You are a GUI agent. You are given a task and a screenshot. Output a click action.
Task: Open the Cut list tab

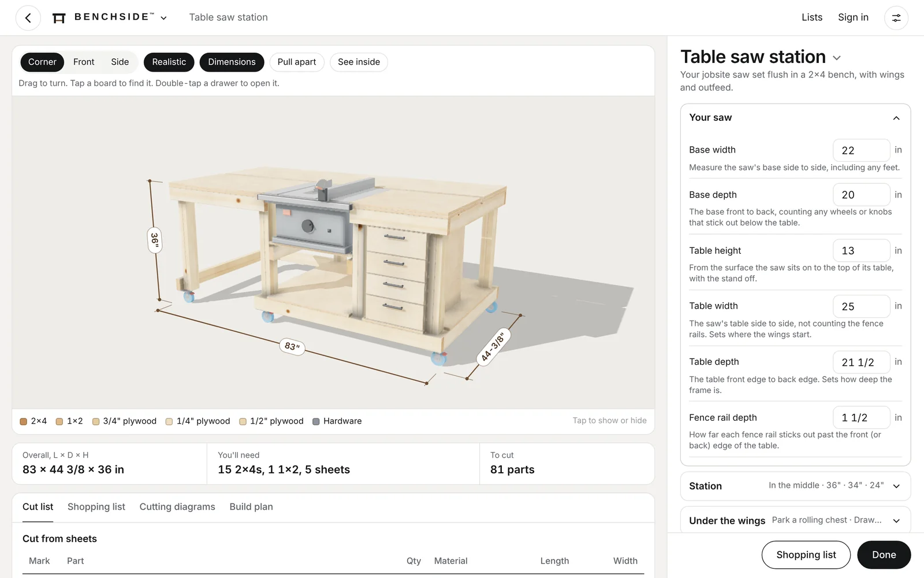pyautogui.click(x=38, y=507)
